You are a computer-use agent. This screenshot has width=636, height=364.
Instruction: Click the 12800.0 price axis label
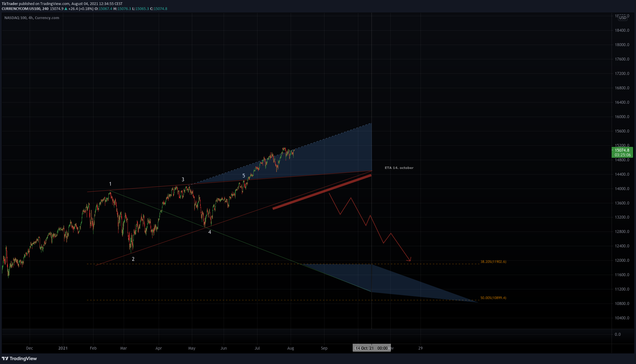point(622,232)
